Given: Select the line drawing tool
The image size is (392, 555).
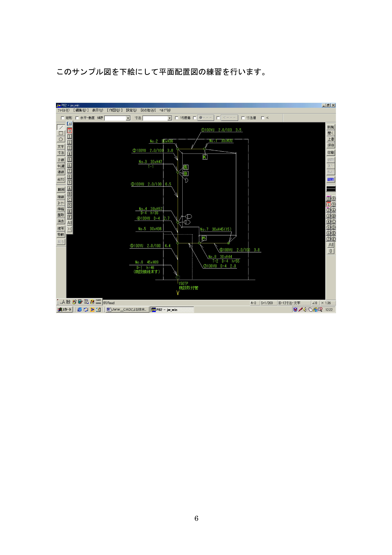Looking at the screenshot, I should [x=61, y=127].
